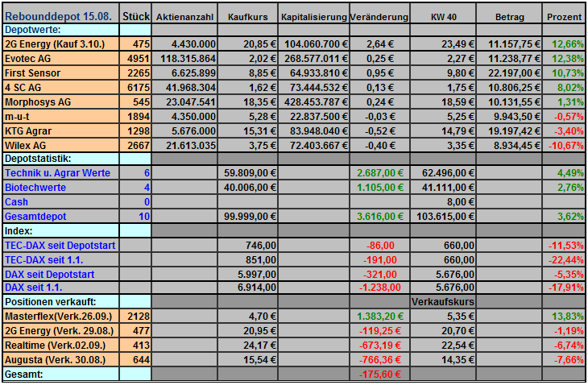Click First Sensor amount 22.197,00 €
Image resolution: width=588 pixels, height=385 pixels.
[509, 72]
